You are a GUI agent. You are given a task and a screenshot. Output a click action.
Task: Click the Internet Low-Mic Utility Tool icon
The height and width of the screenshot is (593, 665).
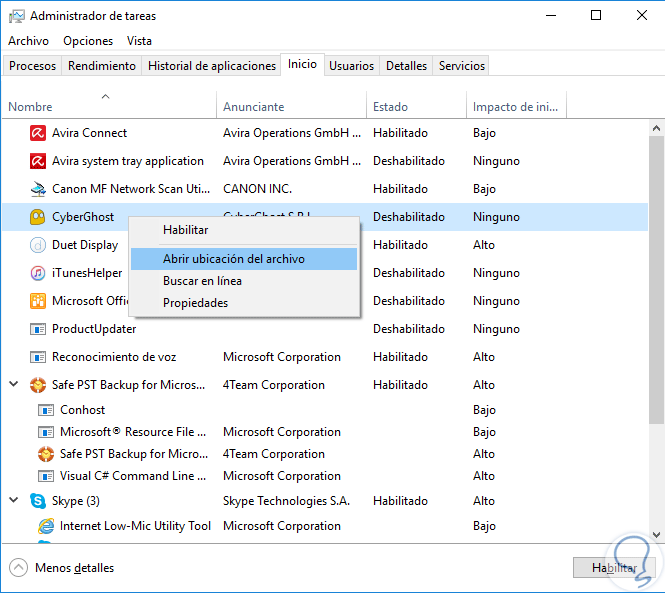tap(46, 526)
